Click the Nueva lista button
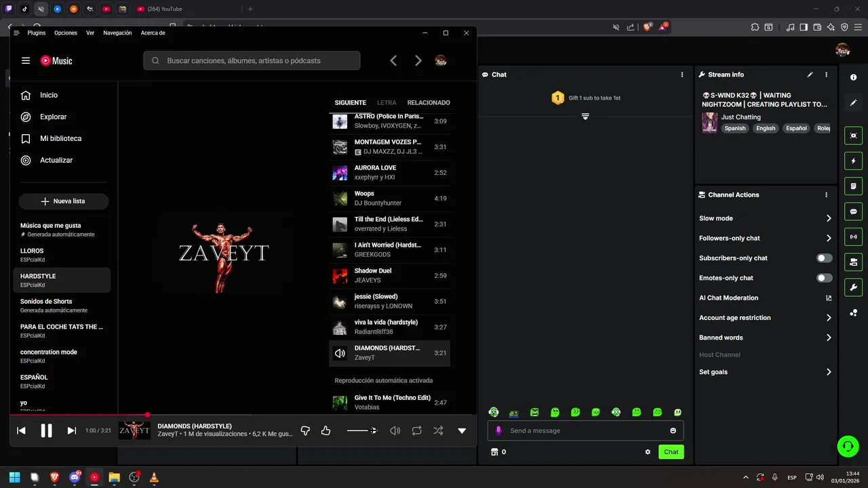Screen dimensions: 868x488 tap(64, 201)
